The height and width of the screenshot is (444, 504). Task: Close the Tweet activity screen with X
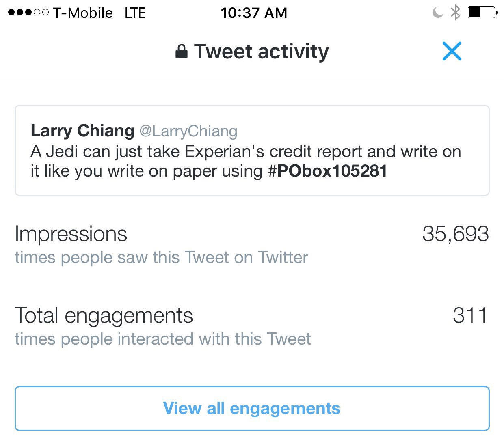[452, 52]
